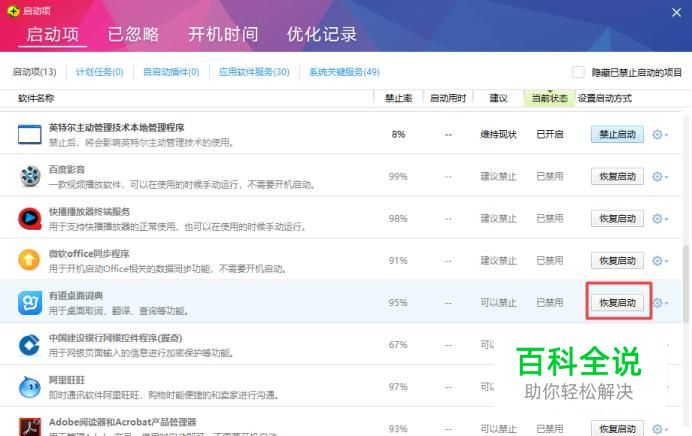Click 禁止启动 for the Intel management program
The height and width of the screenshot is (436, 692).
pos(617,134)
